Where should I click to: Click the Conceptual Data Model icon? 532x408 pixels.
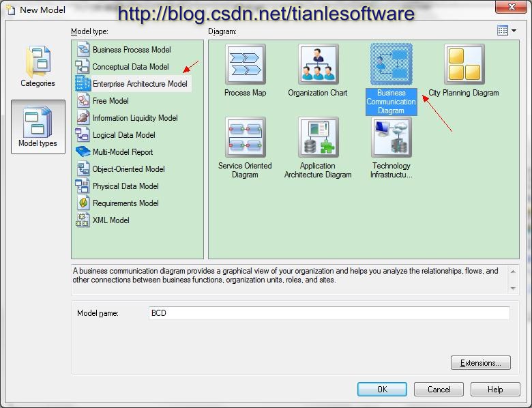(83, 66)
